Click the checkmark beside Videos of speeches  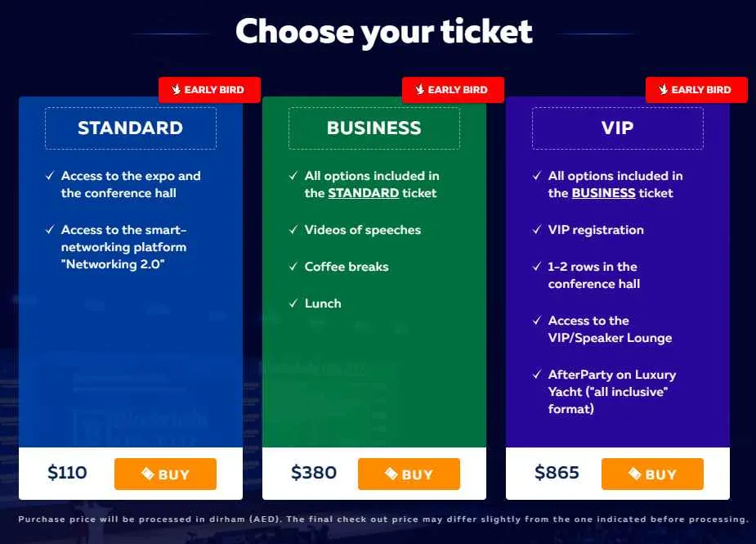(x=293, y=230)
